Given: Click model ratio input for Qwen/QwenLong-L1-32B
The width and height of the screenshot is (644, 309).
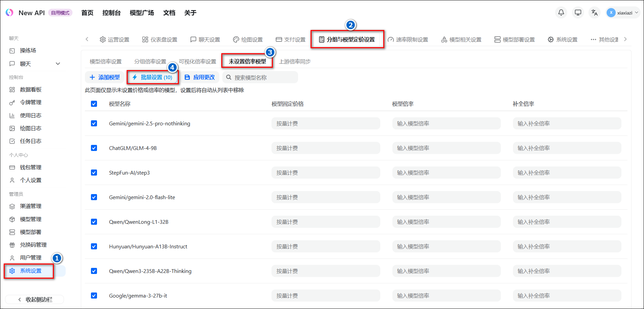Looking at the screenshot, I should point(446,222).
